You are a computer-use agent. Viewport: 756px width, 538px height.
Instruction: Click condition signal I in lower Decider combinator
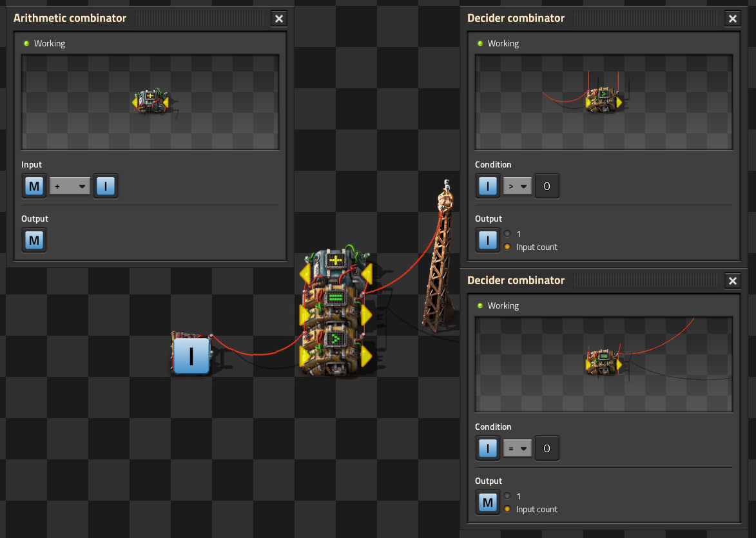pyautogui.click(x=488, y=449)
